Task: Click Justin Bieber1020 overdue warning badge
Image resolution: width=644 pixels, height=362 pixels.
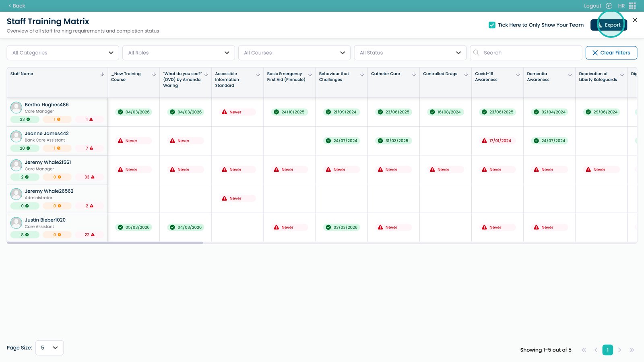Action: coord(89,235)
